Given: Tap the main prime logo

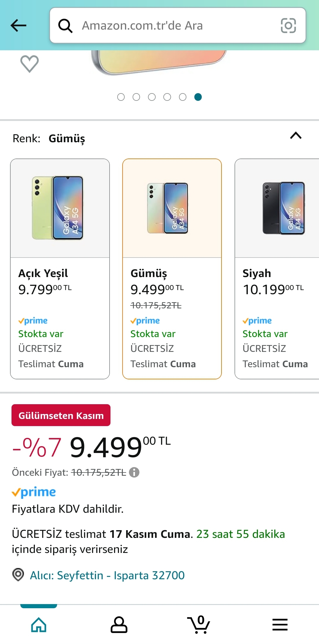Looking at the screenshot, I should coord(34,492).
